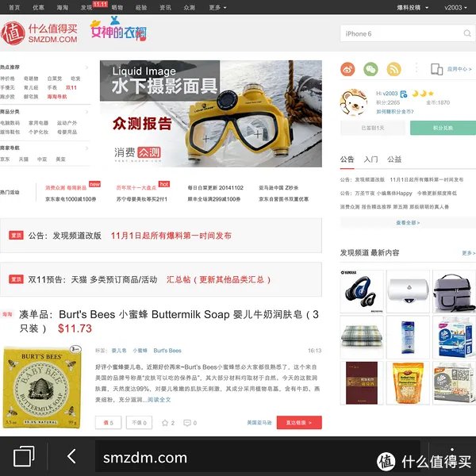Open the Liquid Image 水下摄影面具 banner

[x=211, y=113]
